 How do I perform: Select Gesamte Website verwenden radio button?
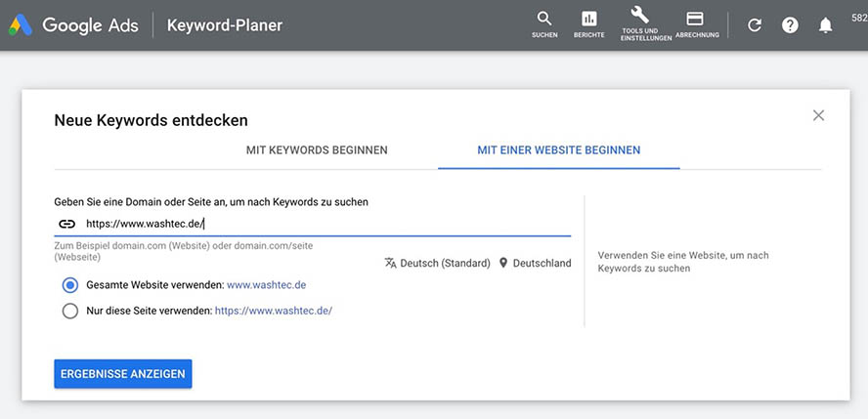click(x=70, y=285)
